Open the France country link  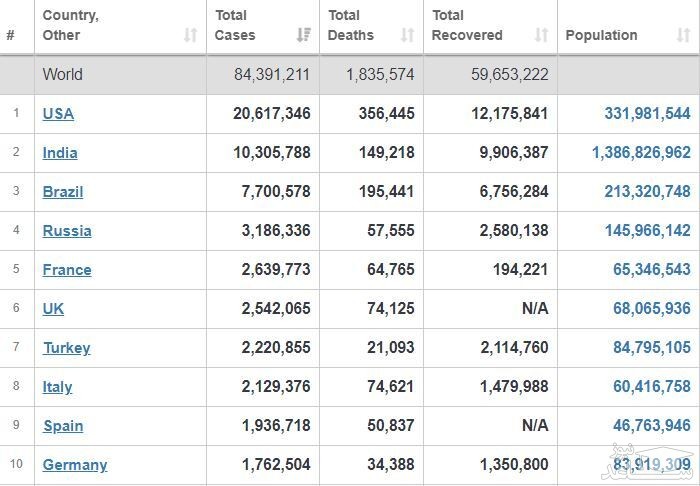point(67,270)
